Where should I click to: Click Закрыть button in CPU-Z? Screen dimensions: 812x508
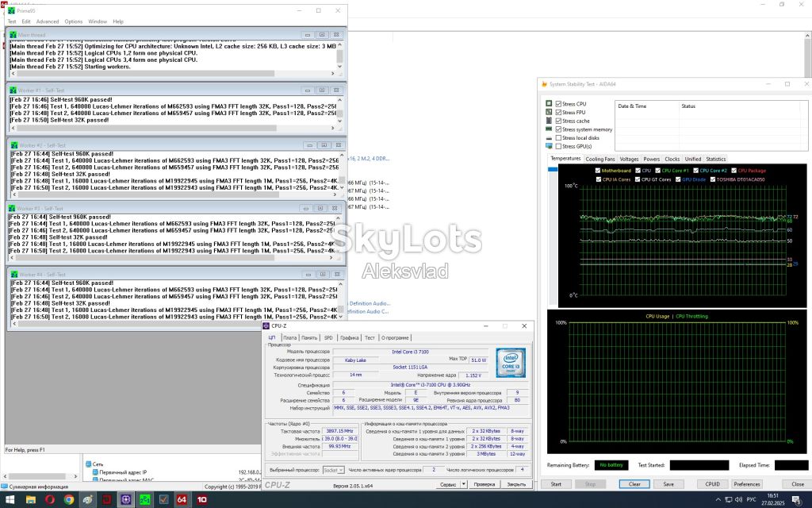coord(516,484)
